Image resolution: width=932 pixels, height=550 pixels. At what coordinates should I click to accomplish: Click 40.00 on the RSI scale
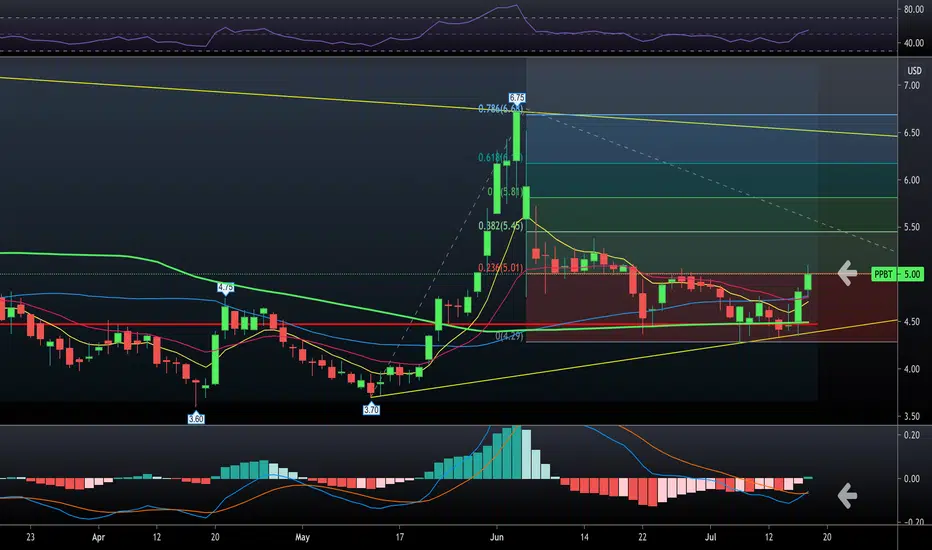pos(914,43)
